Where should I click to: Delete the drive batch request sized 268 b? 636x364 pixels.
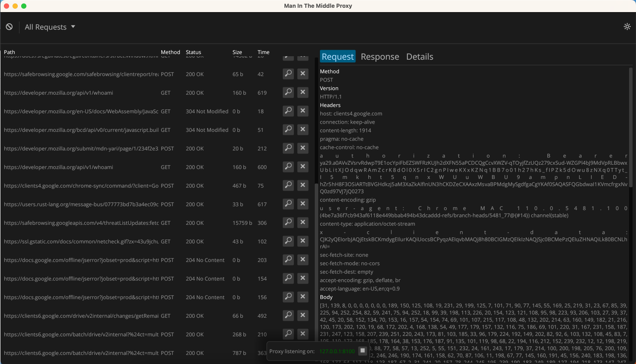(x=303, y=334)
